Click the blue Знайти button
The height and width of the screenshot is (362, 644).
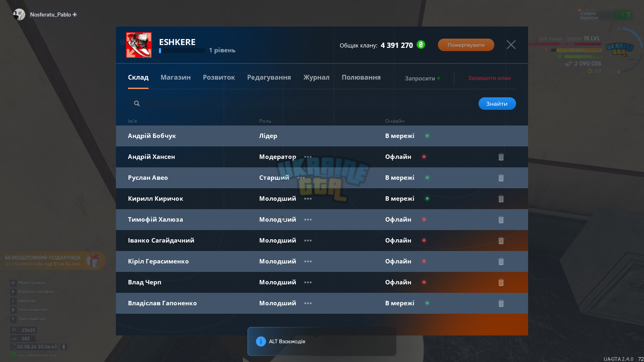tap(497, 104)
